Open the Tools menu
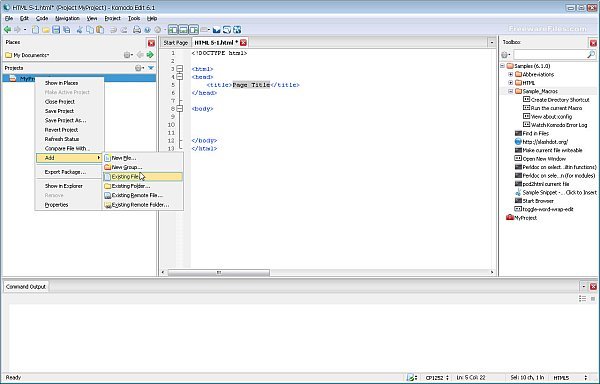Viewport: 600px width, 384px height. coord(134,18)
